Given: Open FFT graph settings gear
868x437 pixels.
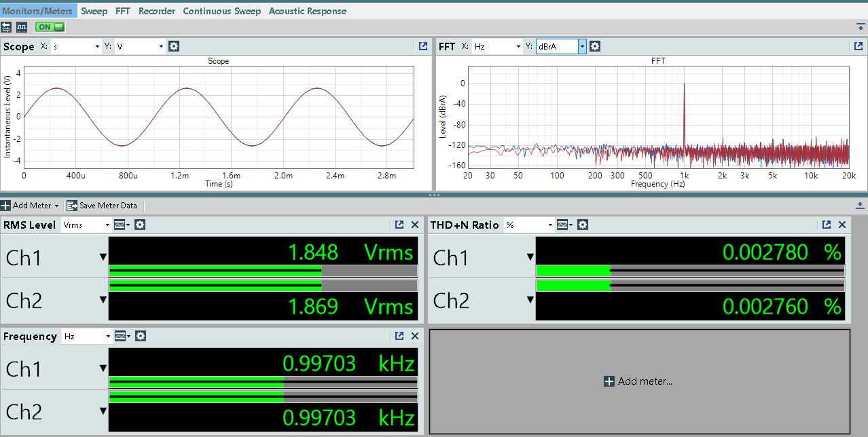Looking at the screenshot, I should [595, 46].
